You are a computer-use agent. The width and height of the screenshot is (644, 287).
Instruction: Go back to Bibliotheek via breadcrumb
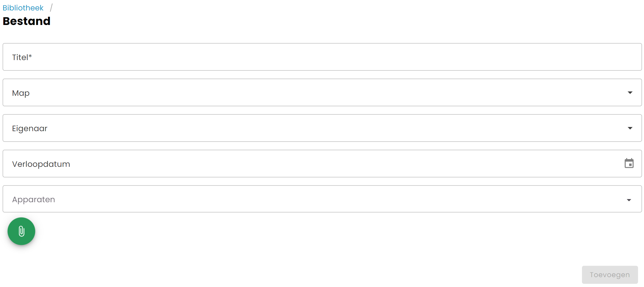click(x=23, y=8)
